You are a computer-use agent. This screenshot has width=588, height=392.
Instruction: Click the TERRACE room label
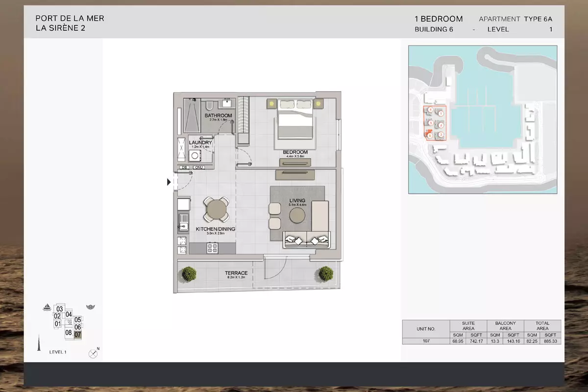(236, 273)
